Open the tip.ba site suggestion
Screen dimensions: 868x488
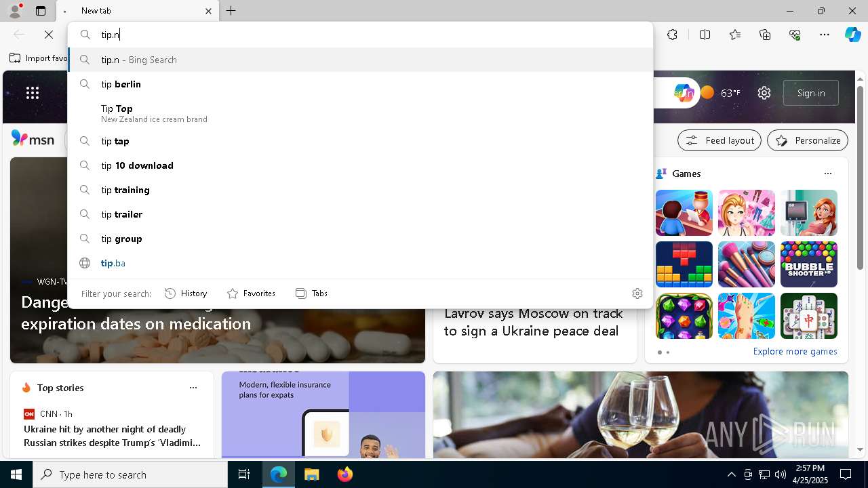[x=360, y=263]
